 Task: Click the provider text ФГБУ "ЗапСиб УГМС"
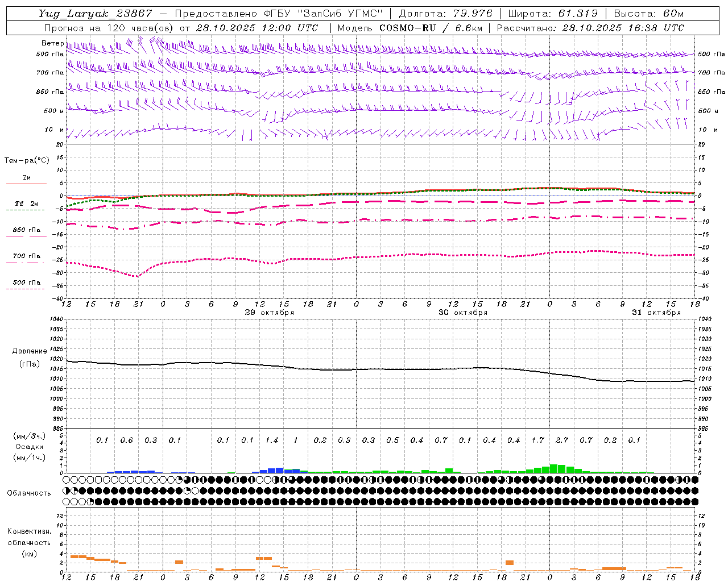pyautogui.click(x=323, y=14)
